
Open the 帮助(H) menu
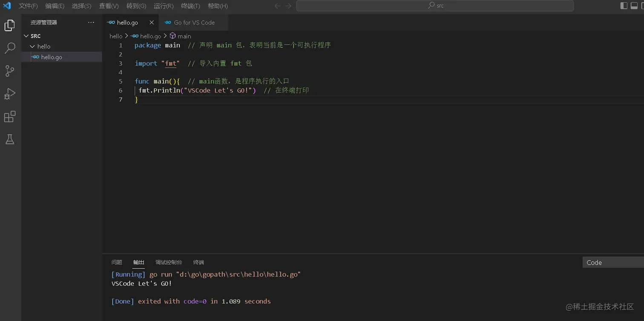pyautogui.click(x=218, y=6)
